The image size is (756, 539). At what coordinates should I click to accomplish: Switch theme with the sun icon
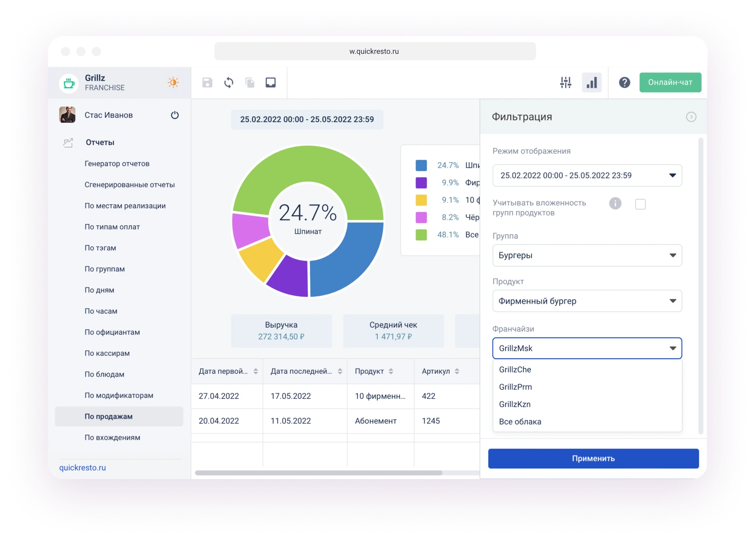[x=173, y=83]
